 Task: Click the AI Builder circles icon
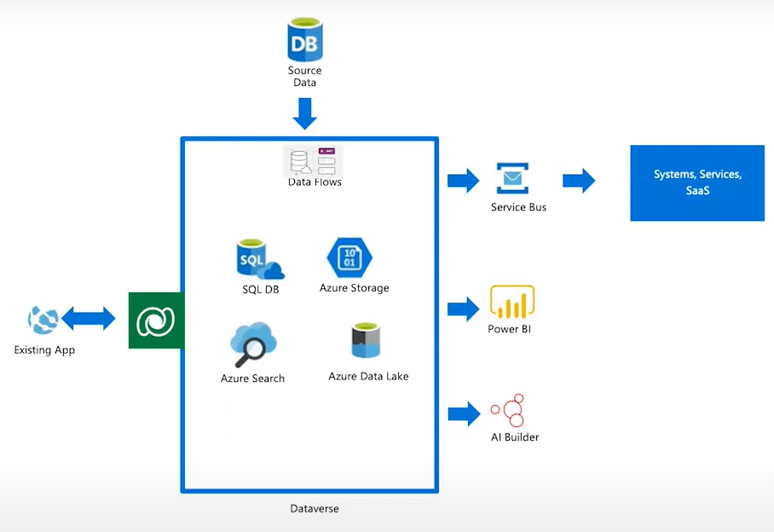(x=508, y=410)
